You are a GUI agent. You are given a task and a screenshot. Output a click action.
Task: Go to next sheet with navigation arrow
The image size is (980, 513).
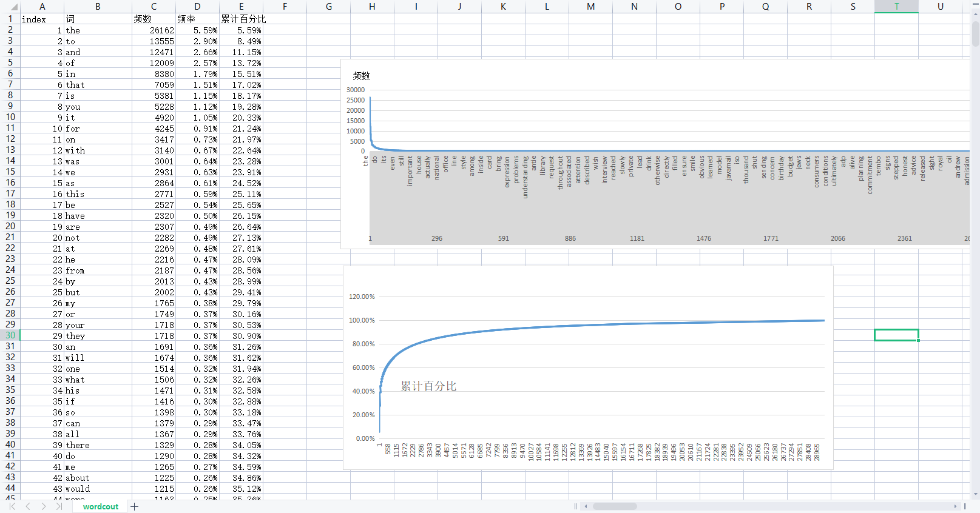coord(44,506)
